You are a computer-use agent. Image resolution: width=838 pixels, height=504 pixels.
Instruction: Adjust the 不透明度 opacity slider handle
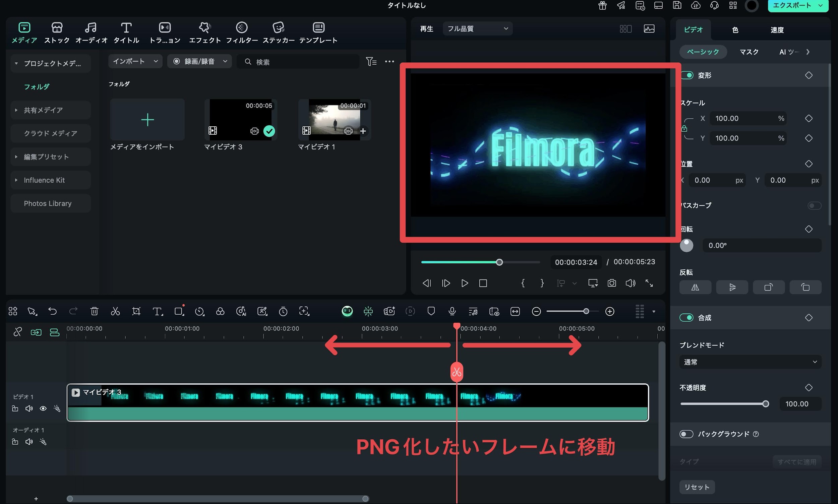(x=766, y=403)
